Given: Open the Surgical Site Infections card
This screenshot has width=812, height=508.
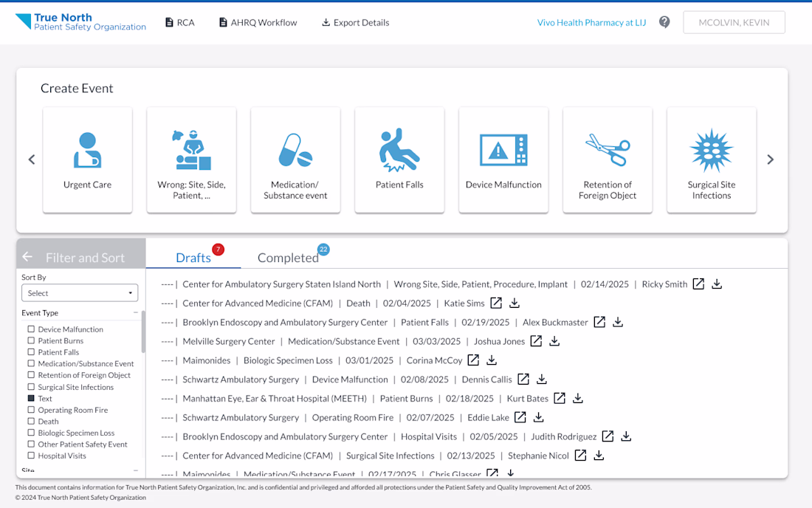Looking at the screenshot, I should pos(712,159).
